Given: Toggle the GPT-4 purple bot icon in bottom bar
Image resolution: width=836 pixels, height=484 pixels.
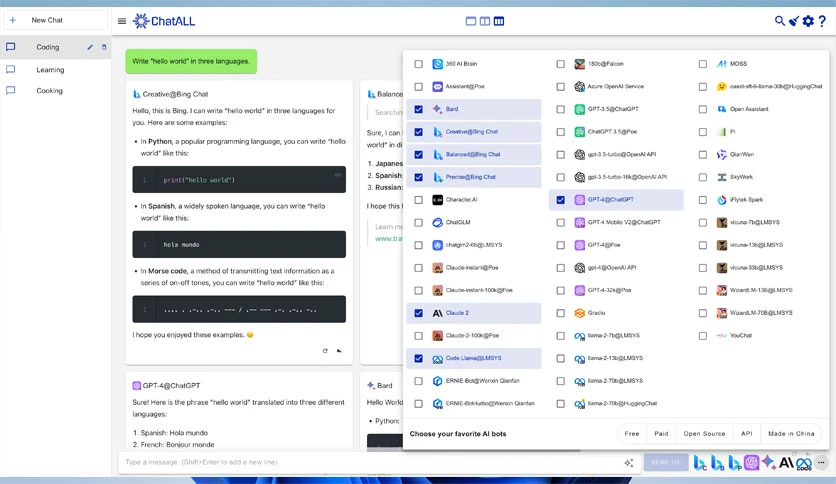Looking at the screenshot, I should tap(751, 462).
